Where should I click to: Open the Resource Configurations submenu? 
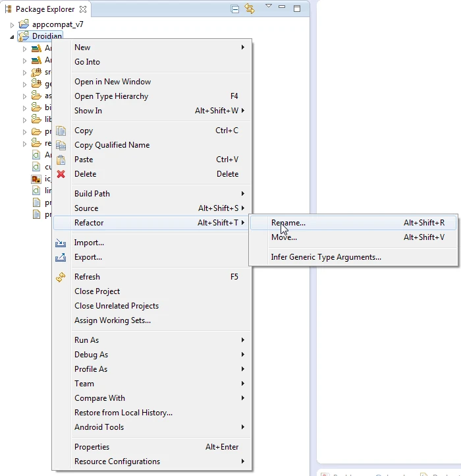pos(153,461)
